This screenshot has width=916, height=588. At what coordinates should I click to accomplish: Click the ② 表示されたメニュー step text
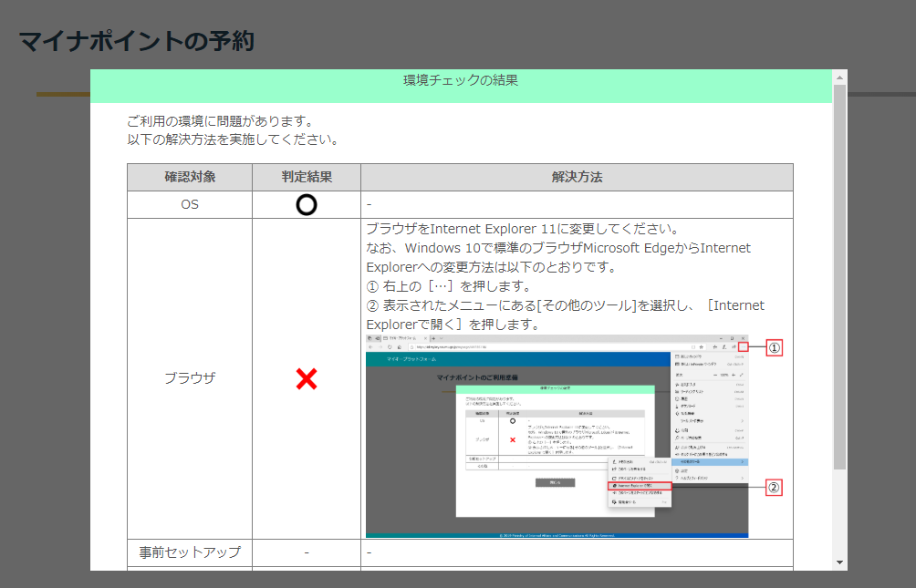tap(565, 315)
